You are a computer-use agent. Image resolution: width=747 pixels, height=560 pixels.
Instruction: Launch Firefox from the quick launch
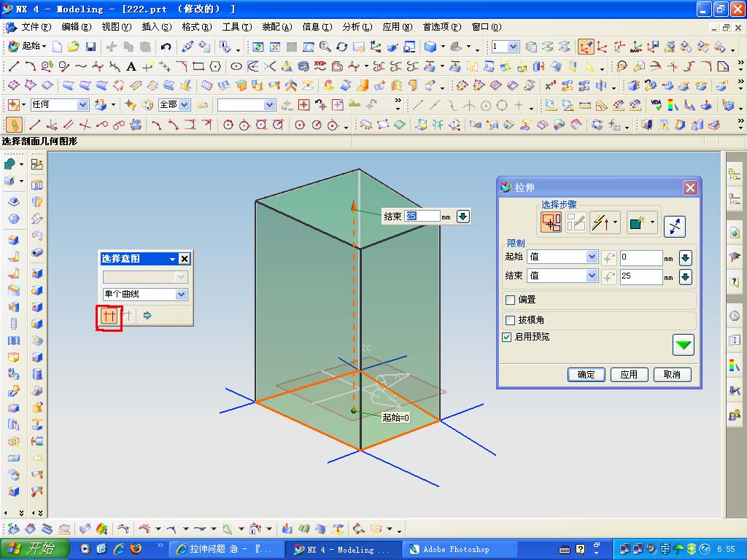point(136,549)
